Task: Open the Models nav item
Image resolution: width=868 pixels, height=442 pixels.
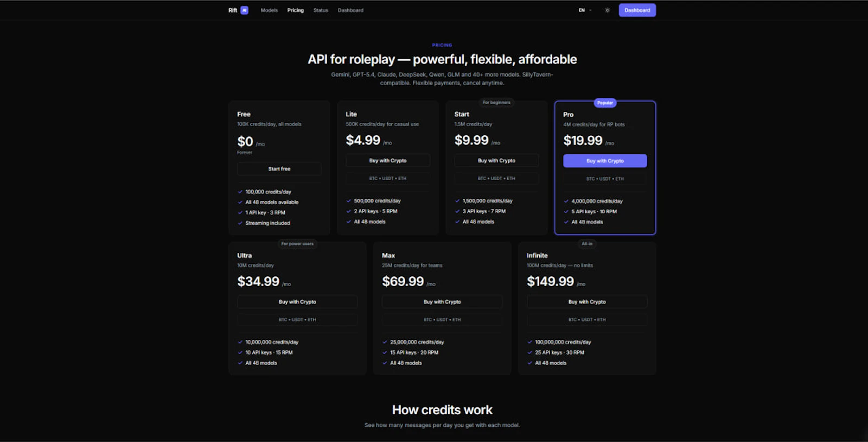Action: (x=269, y=10)
